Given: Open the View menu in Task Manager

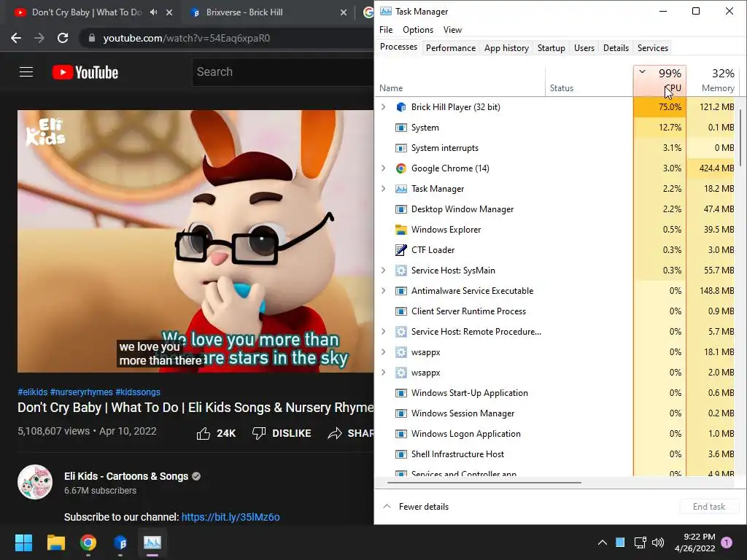Looking at the screenshot, I should [452, 30].
